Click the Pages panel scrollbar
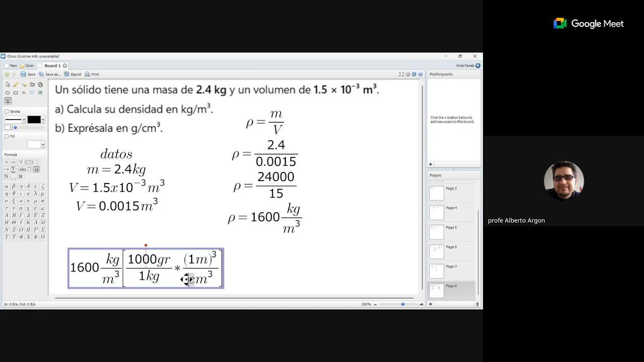Screen dimensions: 644x362 pyautogui.click(x=478, y=252)
